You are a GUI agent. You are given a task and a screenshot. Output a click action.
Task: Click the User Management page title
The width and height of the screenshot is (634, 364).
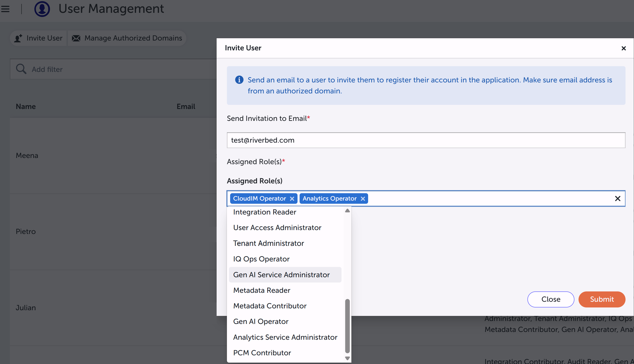point(111,9)
